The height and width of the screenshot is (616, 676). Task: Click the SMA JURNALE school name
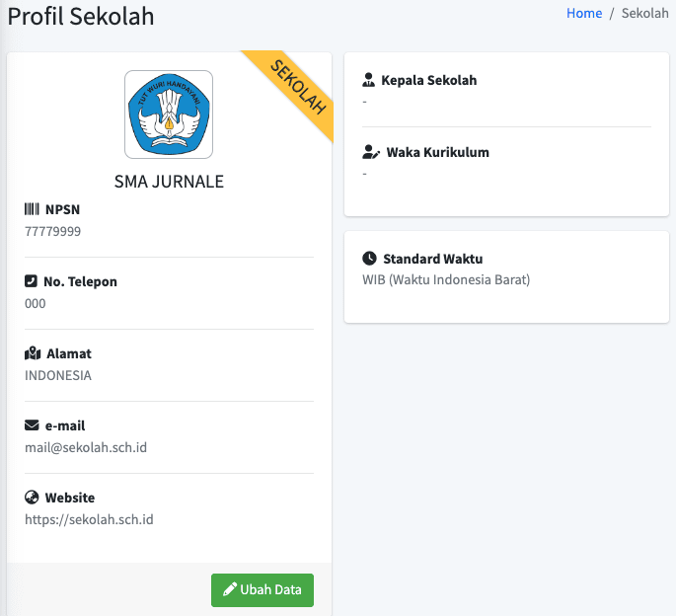click(169, 182)
